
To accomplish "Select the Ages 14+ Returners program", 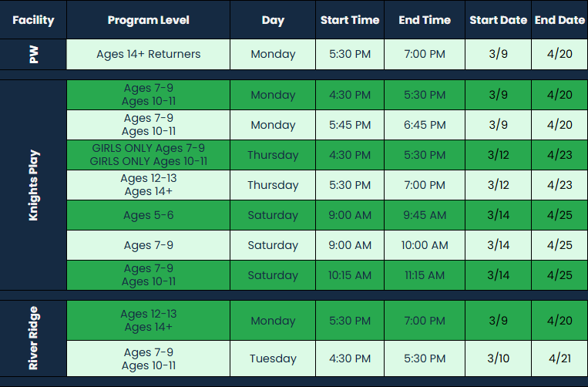I will coord(148,55).
